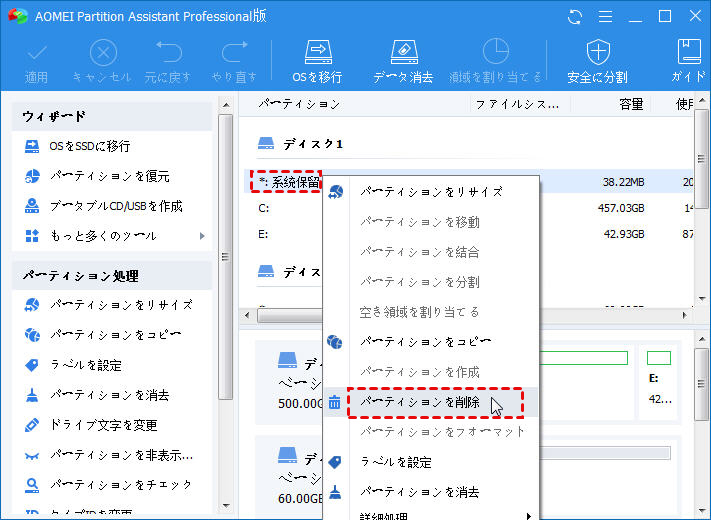Choose パーティションを削除 in the context menu
711x520 pixels.
click(431, 402)
